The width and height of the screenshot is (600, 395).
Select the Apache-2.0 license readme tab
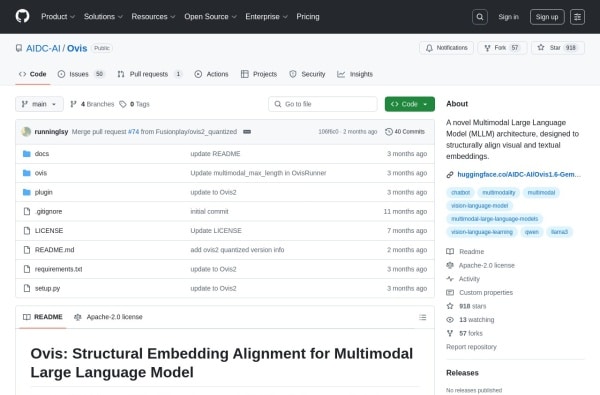(x=108, y=317)
